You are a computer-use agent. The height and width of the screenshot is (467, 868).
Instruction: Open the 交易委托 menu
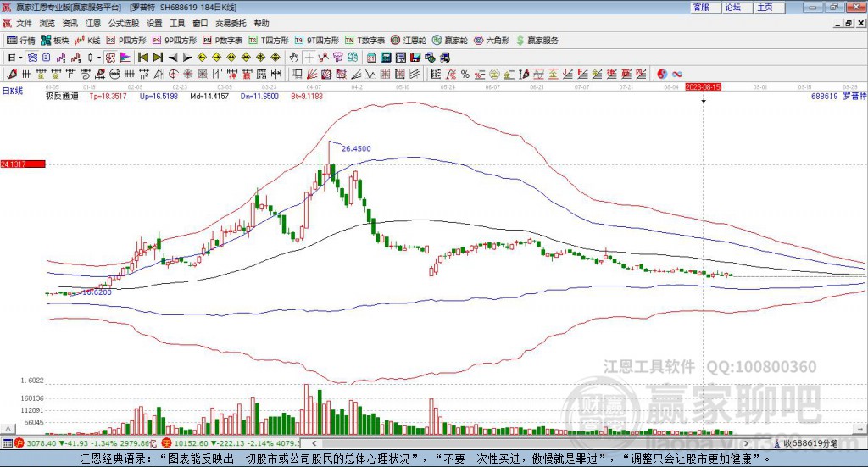coord(231,23)
